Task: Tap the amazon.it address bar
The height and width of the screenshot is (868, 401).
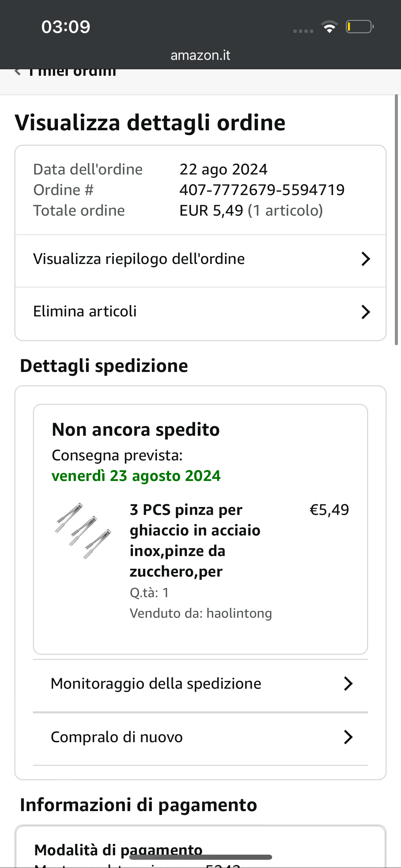Action: [x=200, y=55]
